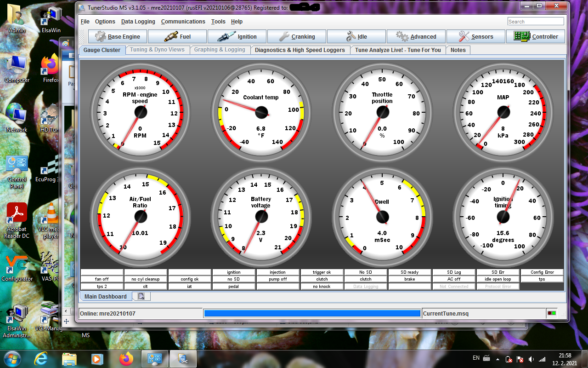Click the blue progress bar in status bar
588x368 pixels.
[312, 313]
